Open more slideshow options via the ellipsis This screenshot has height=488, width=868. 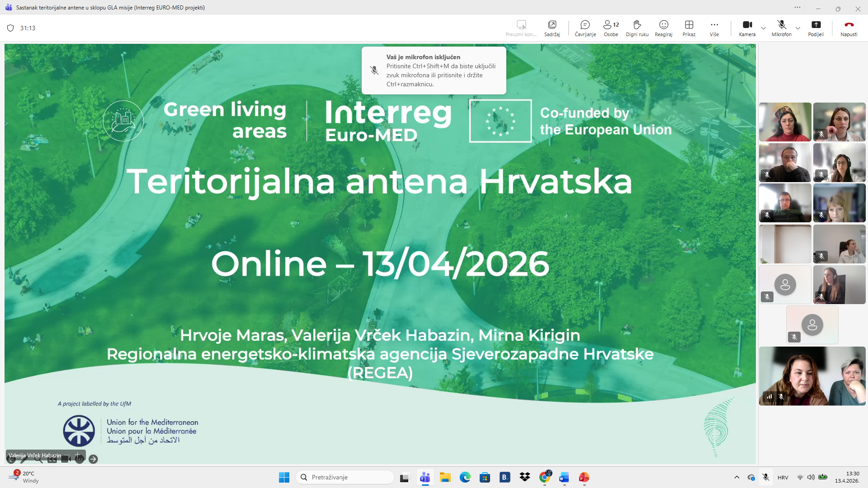pos(80,460)
